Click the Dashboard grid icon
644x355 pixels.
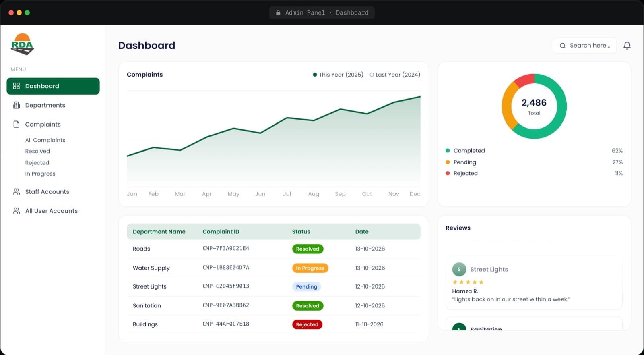click(17, 86)
